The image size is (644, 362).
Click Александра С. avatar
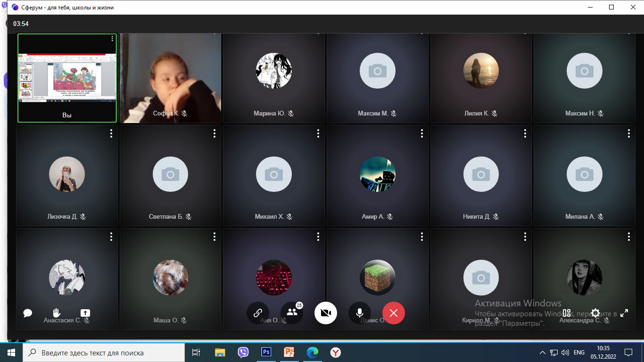pyautogui.click(x=585, y=278)
